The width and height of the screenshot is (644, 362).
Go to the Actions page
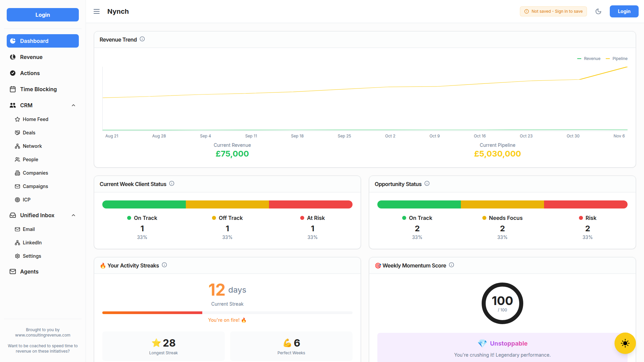(x=43, y=73)
